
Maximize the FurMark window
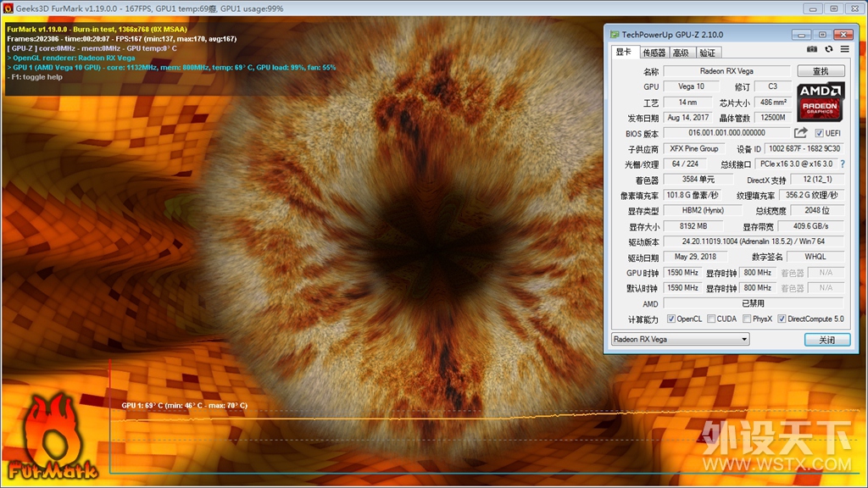click(x=834, y=8)
